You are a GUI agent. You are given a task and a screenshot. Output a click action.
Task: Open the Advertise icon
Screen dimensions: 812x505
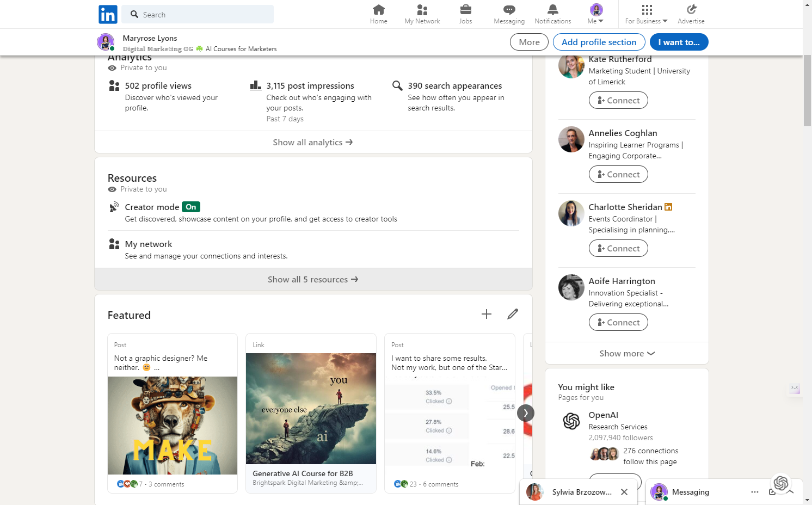pos(691,14)
